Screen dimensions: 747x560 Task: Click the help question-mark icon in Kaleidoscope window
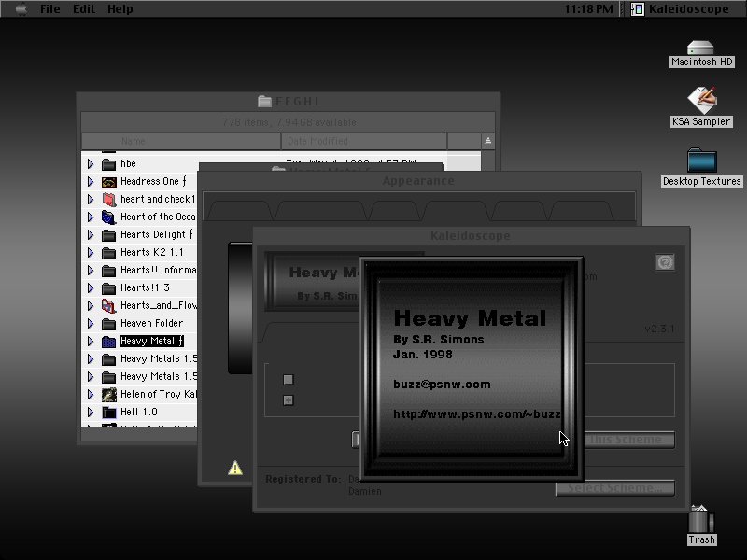pos(665,262)
